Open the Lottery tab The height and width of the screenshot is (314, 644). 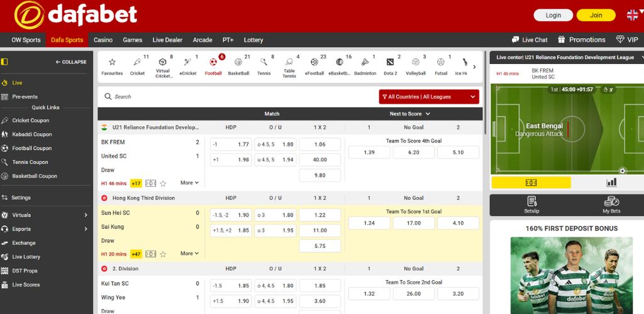(x=253, y=40)
